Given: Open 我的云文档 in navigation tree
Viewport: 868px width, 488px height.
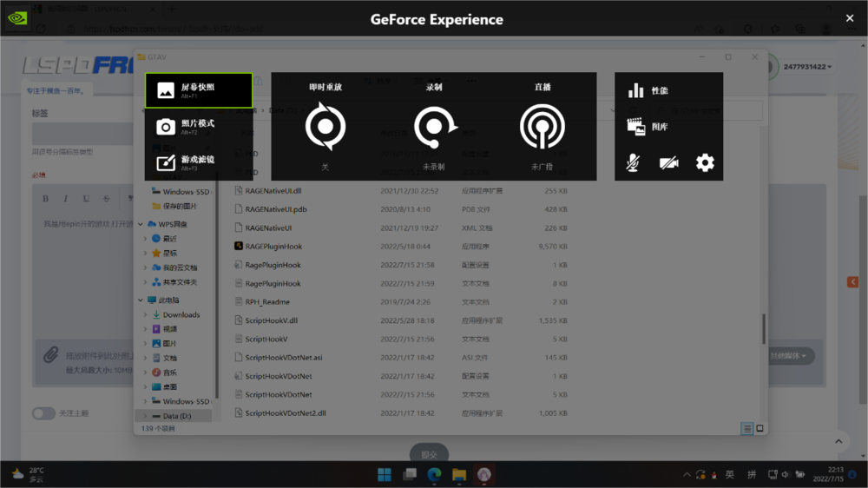Looking at the screenshot, I should [174, 267].
